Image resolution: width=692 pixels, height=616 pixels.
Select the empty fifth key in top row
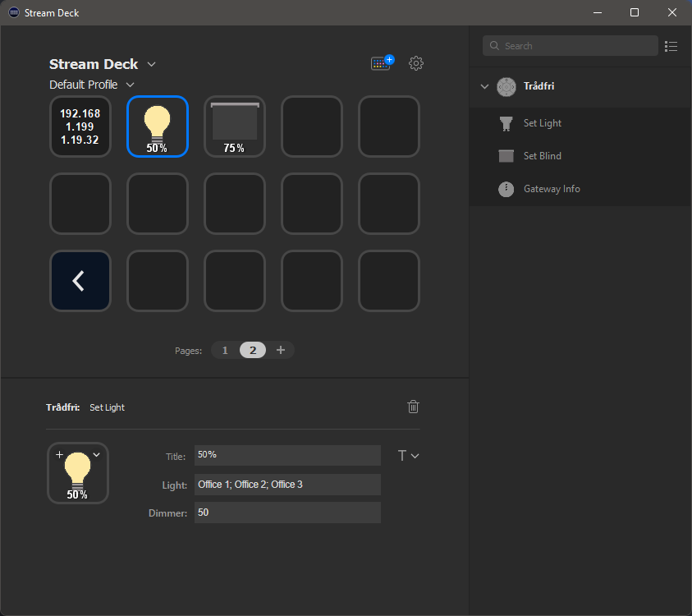tap(389, 126)
